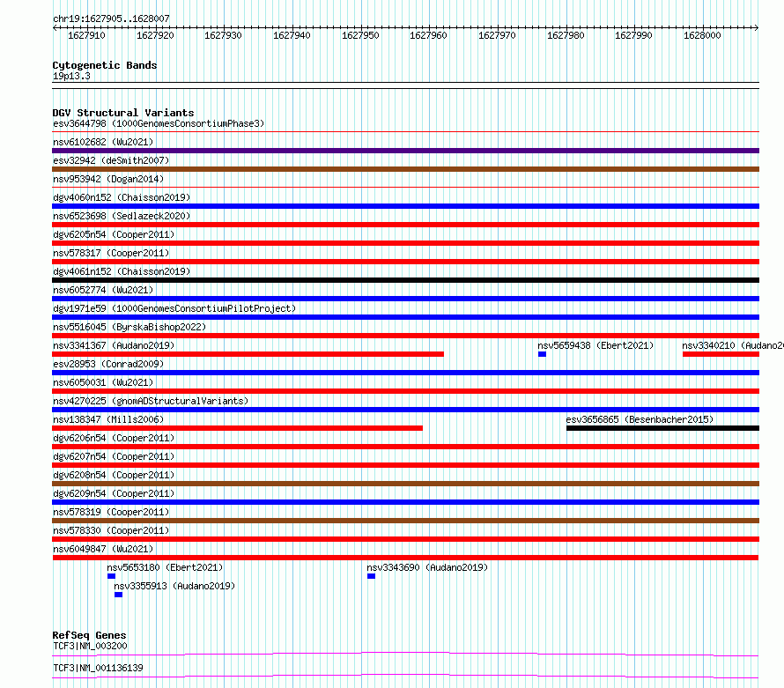Image resolution: width=784 pixels, height=688 pixels.
Task: Click the DGV Structural Variants track title
Action: tap(123, 113)
